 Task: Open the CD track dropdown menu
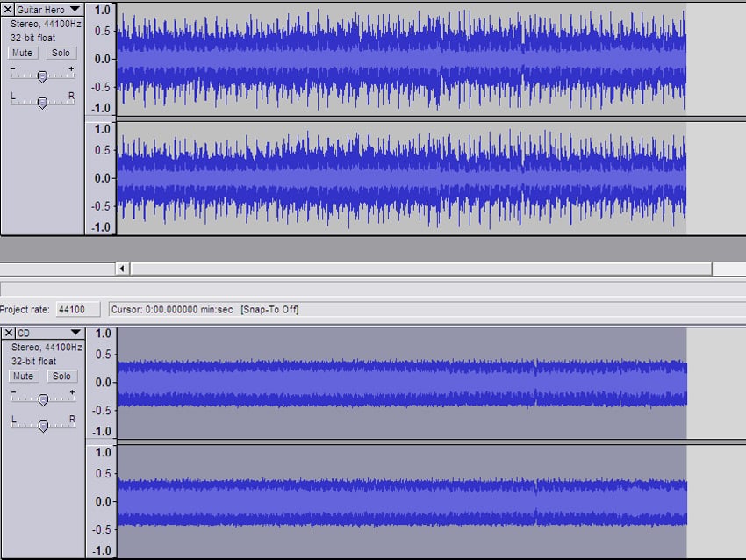click(75, 334)
